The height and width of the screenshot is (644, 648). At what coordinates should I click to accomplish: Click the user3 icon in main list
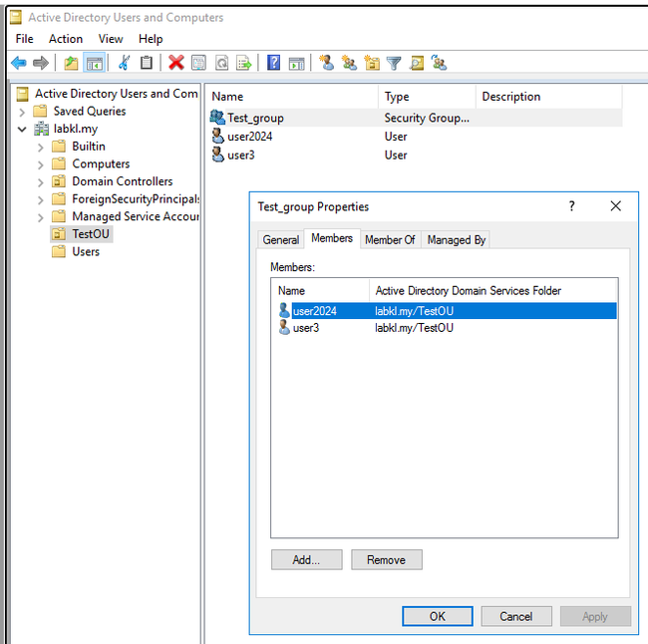pyautogui.click(x=217, y=155)
